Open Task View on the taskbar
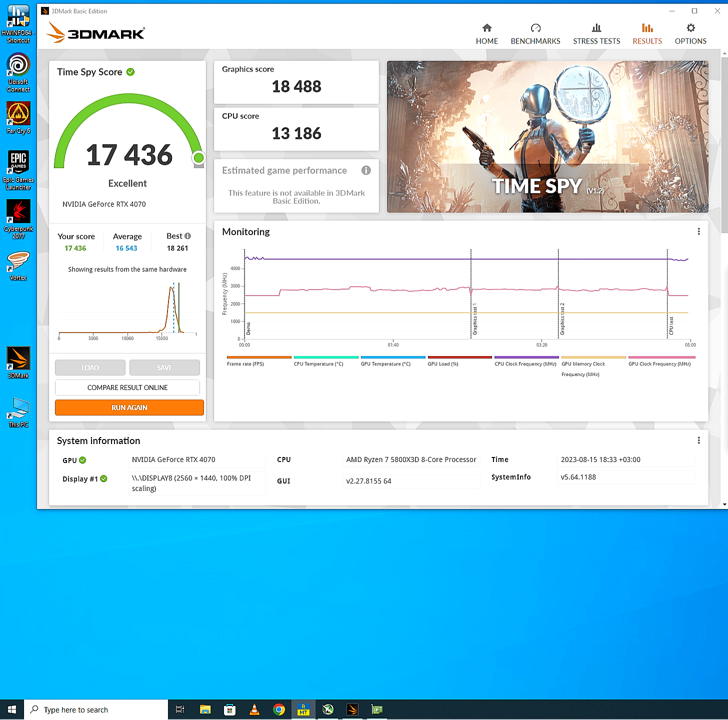 180,709
